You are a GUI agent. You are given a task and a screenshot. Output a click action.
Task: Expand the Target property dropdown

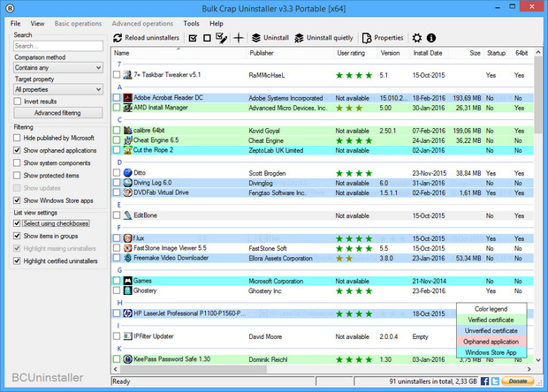point(58,89)
